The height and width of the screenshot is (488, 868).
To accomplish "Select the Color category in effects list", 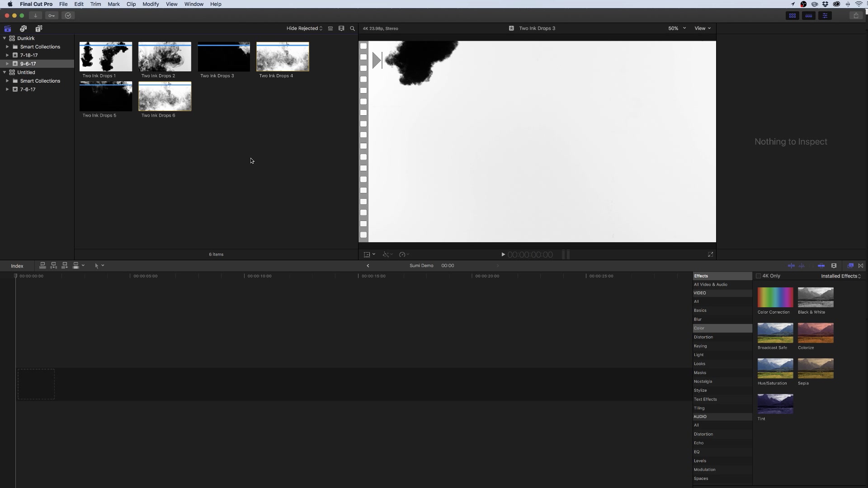I will click(699, 328).
